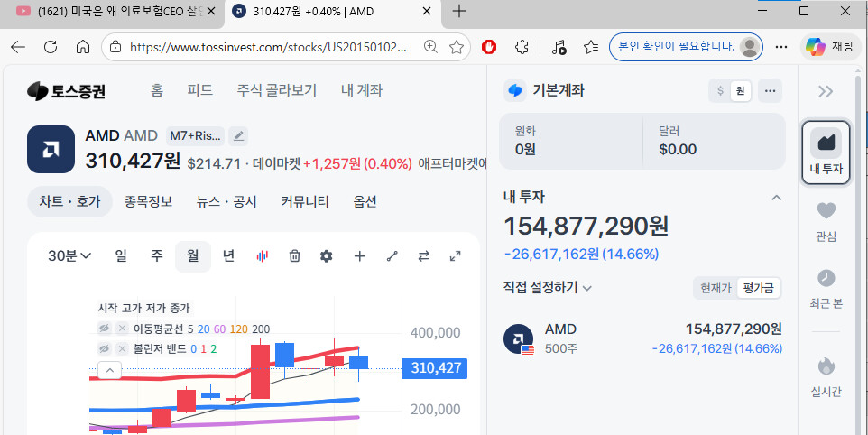Collapse the 내 투자 section chevron
The width and height of the screenshot is (868, 435).
click(777, 198)
